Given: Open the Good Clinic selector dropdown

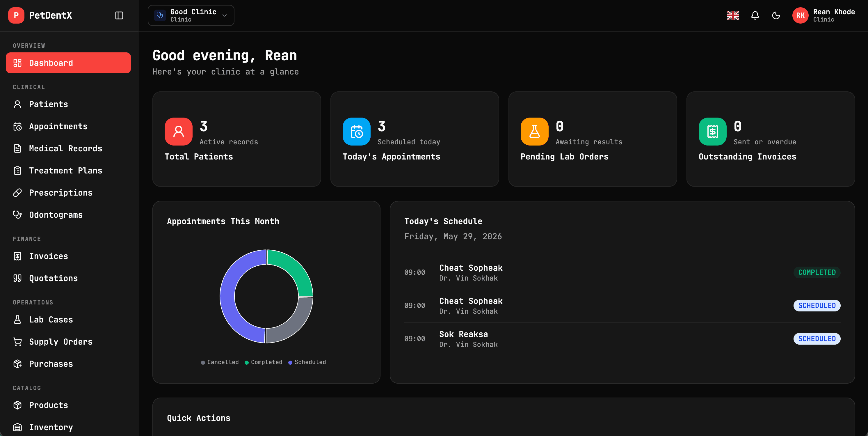Looking at the screenshot, I should (x=191, y=15).
